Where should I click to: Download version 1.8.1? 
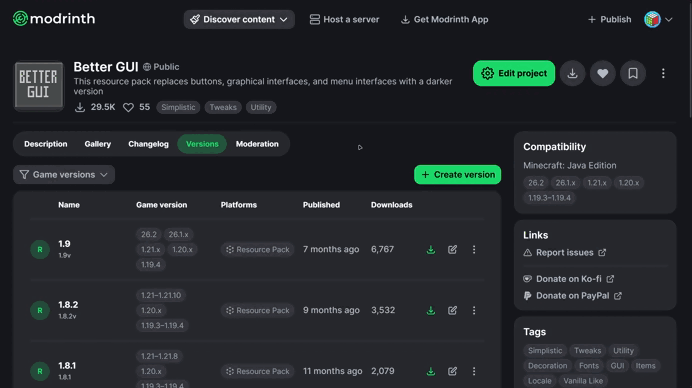[431, 372]
